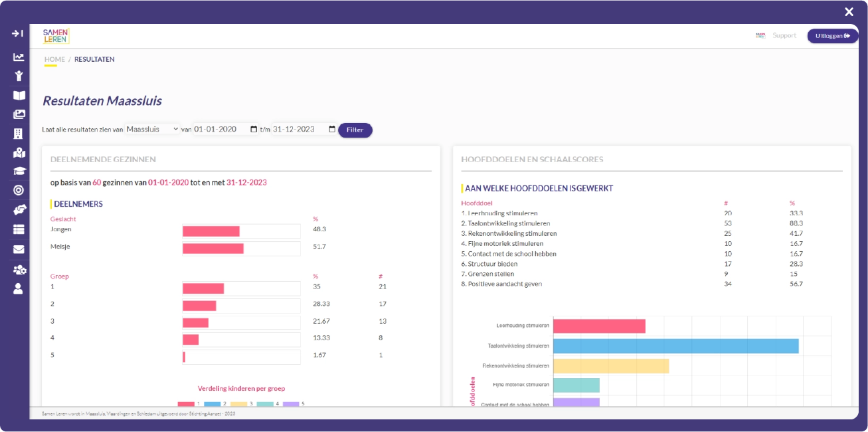This screenshot has width=868, height=432.
Task: Open the Support menu item
Action: click(x=784, y=35)
